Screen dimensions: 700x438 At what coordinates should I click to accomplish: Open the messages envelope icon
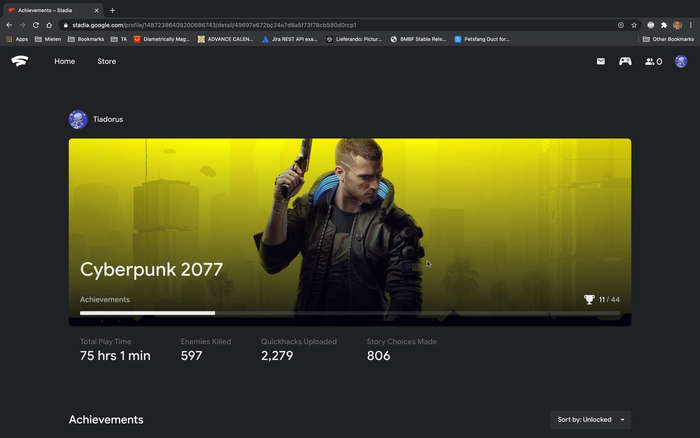tap(600, 62)
